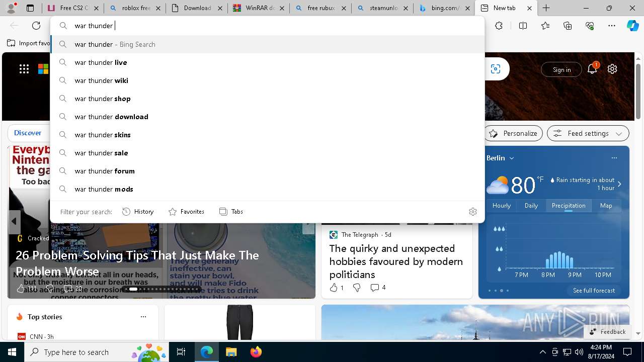Open Telegraph quirky hobbies article headline
This screenshot has width=644, height=362.
tap(396, 261)
